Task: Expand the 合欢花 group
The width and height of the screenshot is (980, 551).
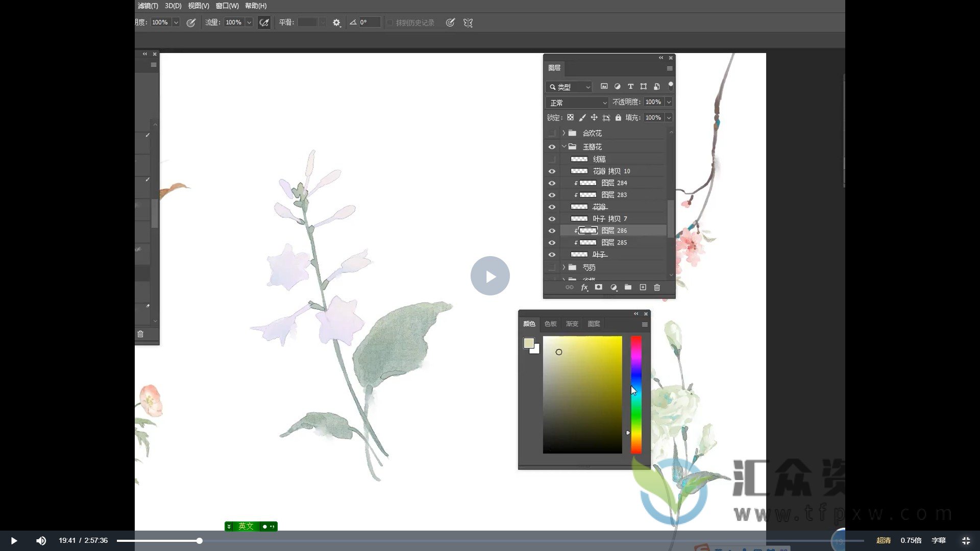Action: click(x=563, y=133)
